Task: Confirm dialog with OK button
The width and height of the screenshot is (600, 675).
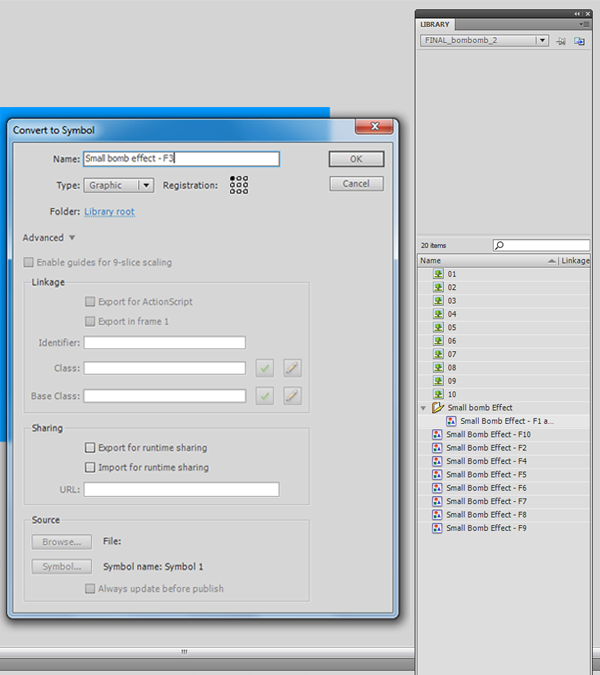Action: pyautogui.click(x=356, y=159)
